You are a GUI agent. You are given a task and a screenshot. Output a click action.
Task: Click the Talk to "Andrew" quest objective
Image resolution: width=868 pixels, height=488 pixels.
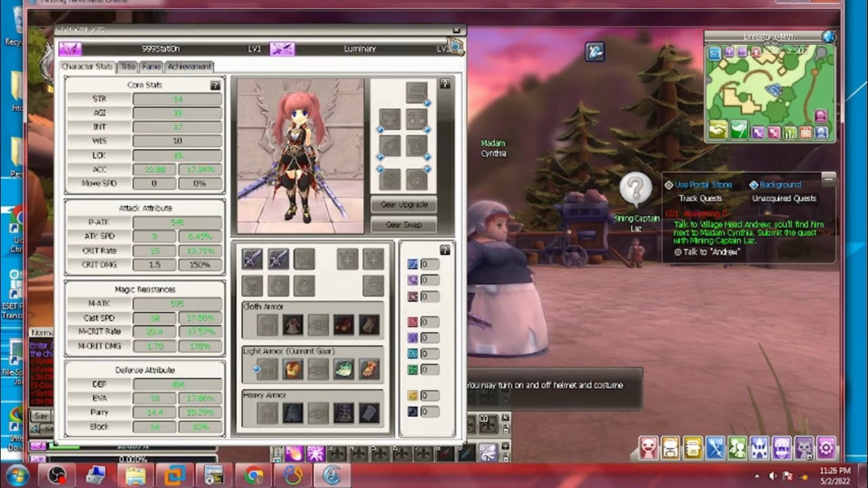pos(707,252)
